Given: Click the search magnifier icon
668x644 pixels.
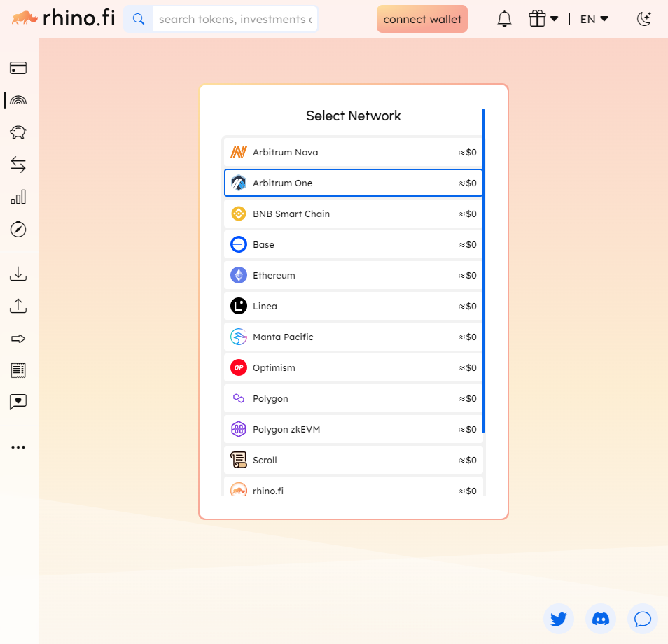Looking at the screenshot, I should point(138,19).
